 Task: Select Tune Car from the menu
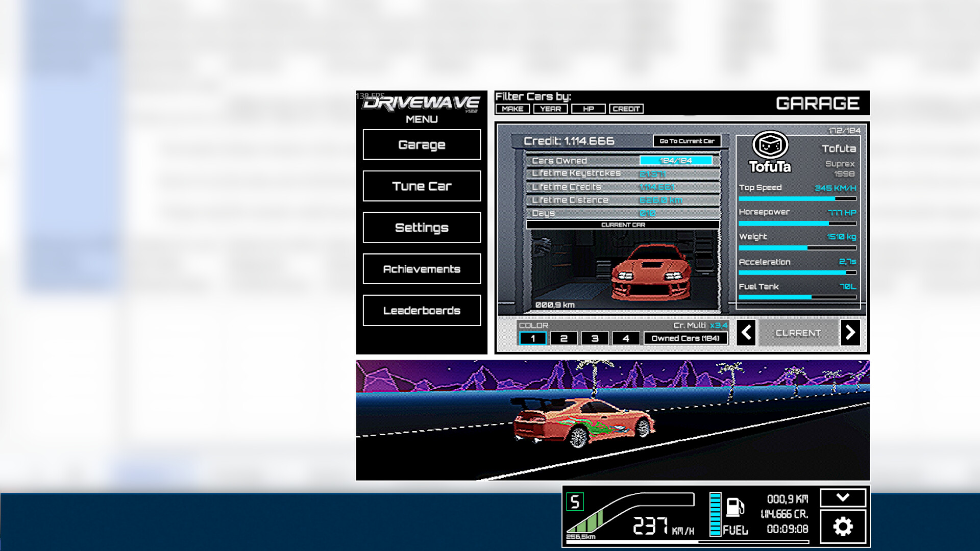click(422, 186)
